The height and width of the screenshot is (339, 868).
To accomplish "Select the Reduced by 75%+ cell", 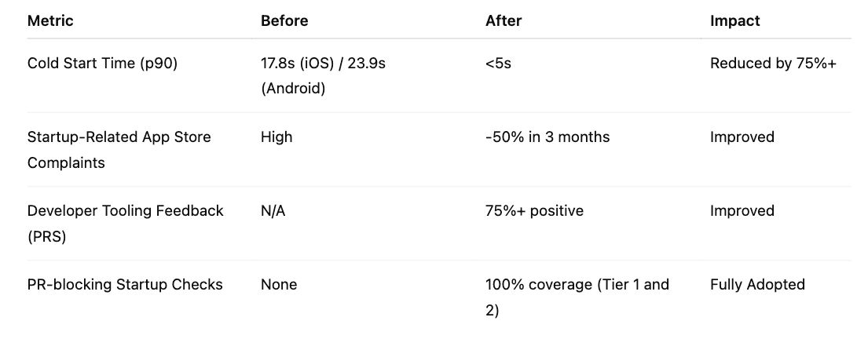I will (773, 63).
